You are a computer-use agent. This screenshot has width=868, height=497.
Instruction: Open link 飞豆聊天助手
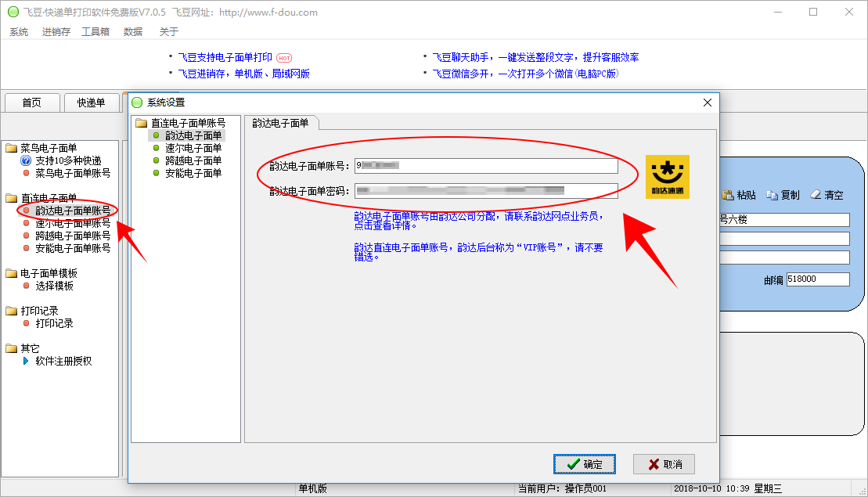[535, 58]
